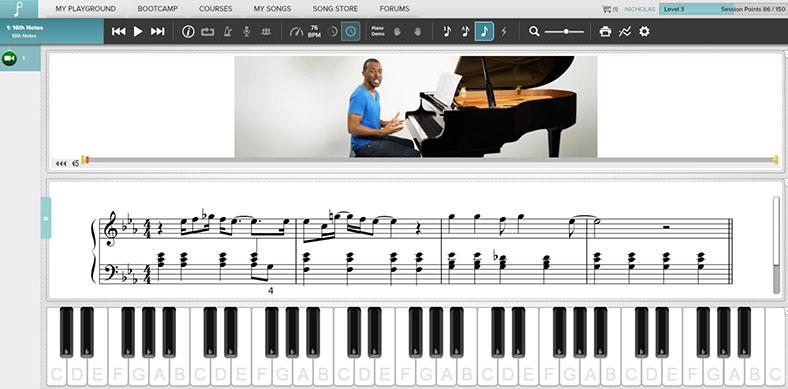Screen dimensions: 788x389
Task: Select the highlighted note mode icon
Action: [x=484, y=32]
